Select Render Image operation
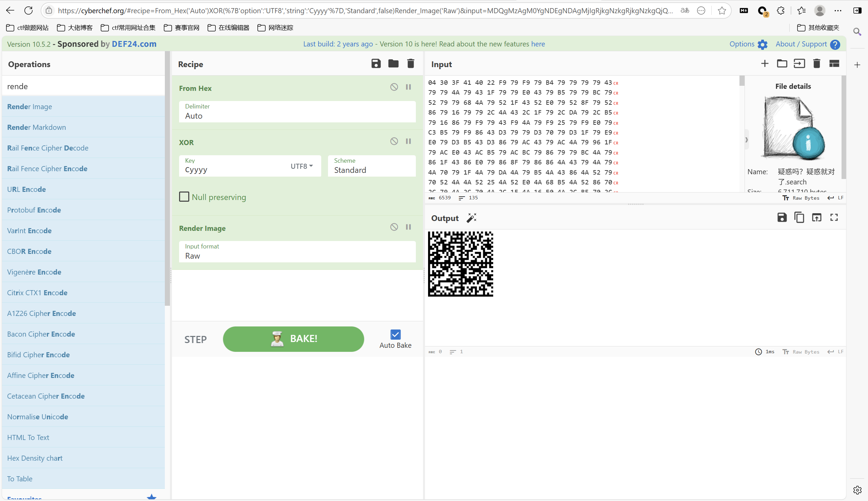This screenshot has height=501, width=868. click(x=83, y=106)
